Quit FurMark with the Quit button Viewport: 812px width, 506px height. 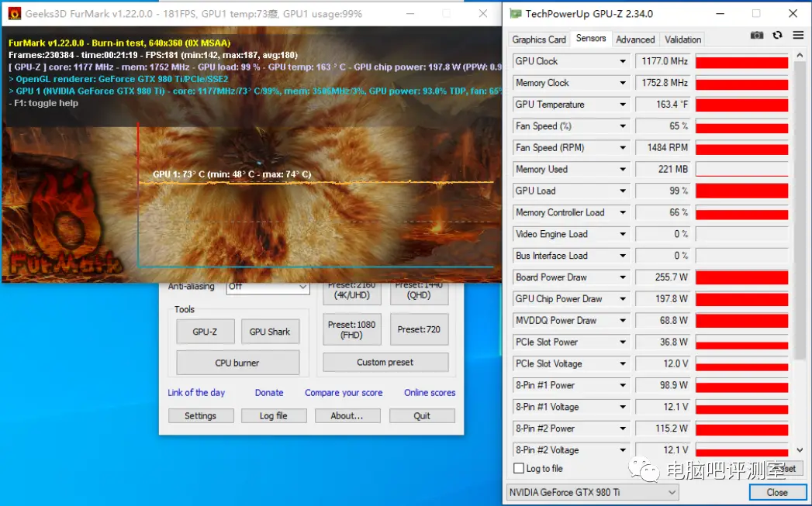(422, 416)
